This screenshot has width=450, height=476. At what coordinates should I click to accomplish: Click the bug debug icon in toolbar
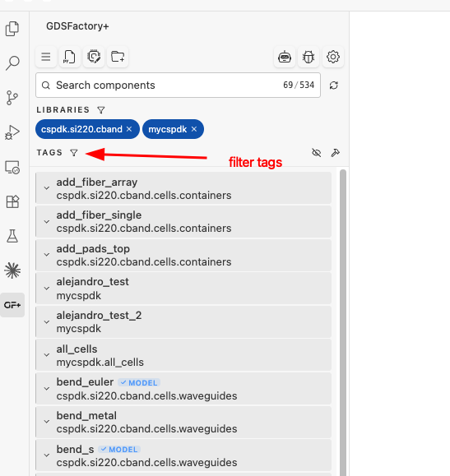point(309,57)
